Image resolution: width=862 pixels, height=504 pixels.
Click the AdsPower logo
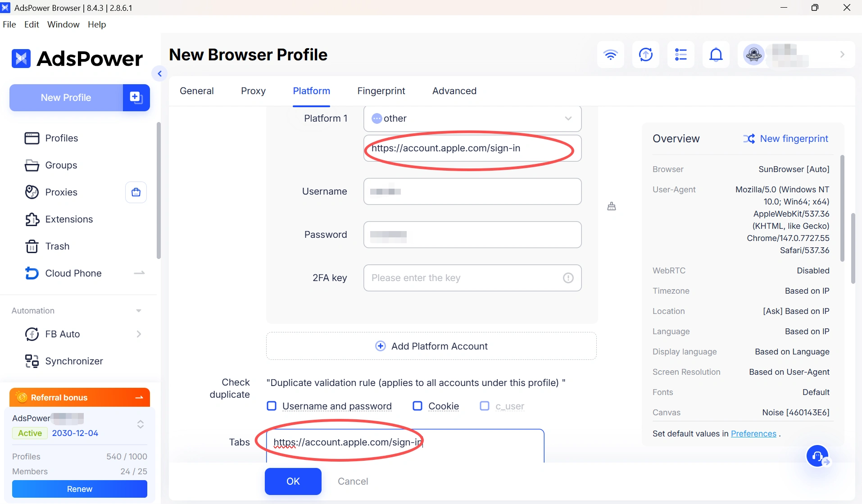click(x=77, y=59)
